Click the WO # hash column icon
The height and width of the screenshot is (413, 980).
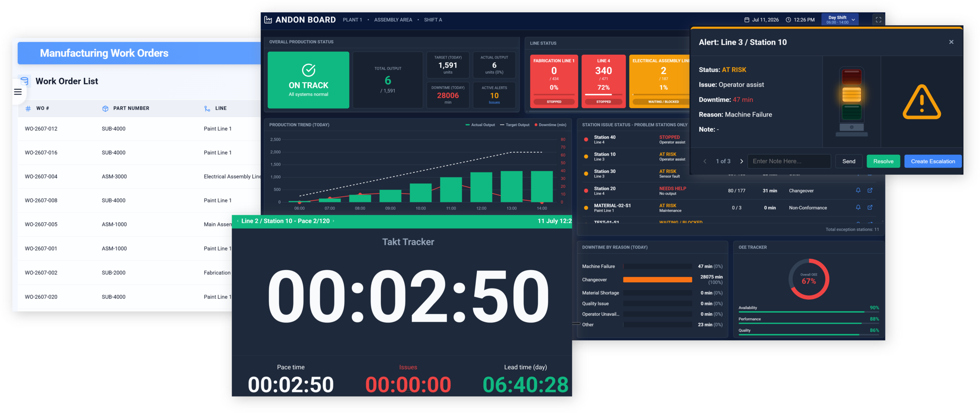click(x=28, y=108)
